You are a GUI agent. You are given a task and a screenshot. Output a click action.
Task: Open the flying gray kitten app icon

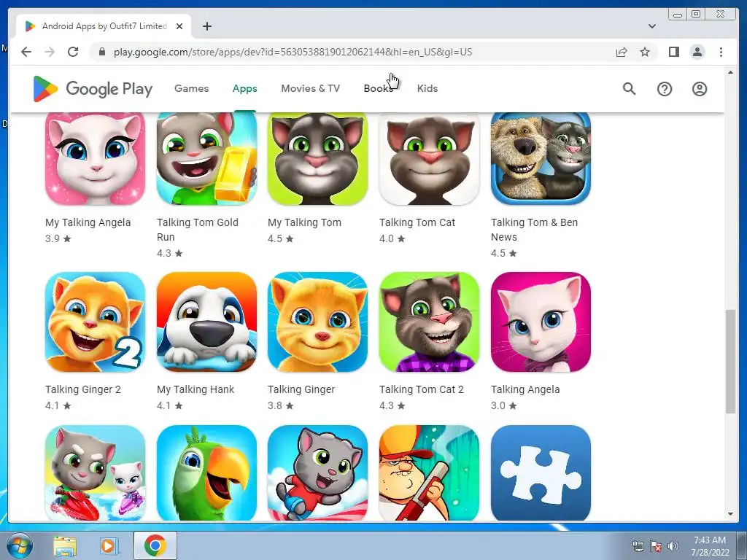point(318,472)
